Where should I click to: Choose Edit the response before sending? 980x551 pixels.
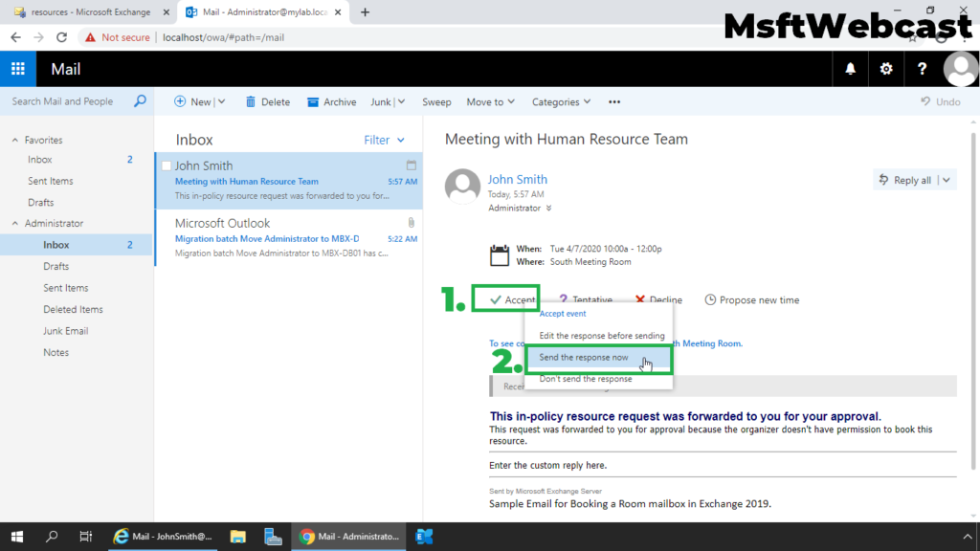point(601,336)
